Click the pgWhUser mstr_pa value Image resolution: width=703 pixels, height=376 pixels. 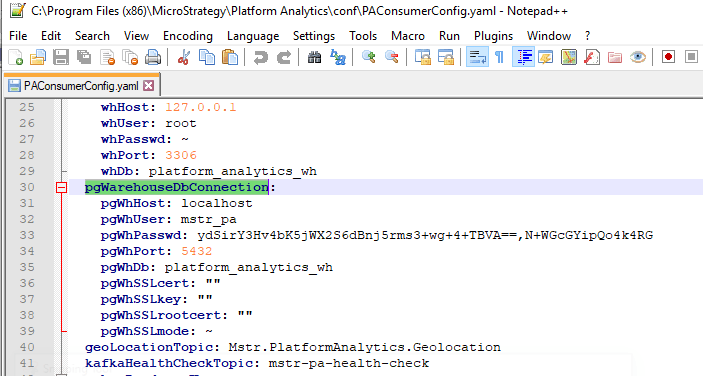208,220
